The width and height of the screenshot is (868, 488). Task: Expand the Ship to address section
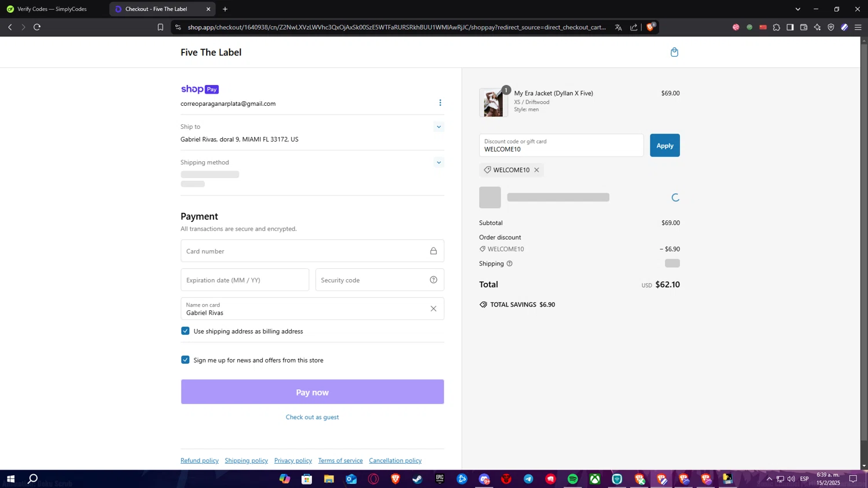pyautogui.click(x=439, y=127)
